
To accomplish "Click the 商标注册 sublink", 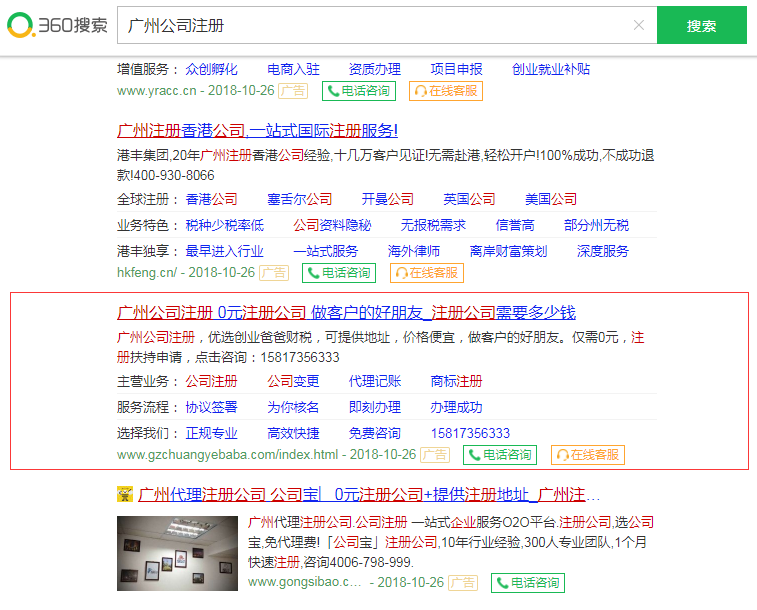I will (x=456, y=381).
